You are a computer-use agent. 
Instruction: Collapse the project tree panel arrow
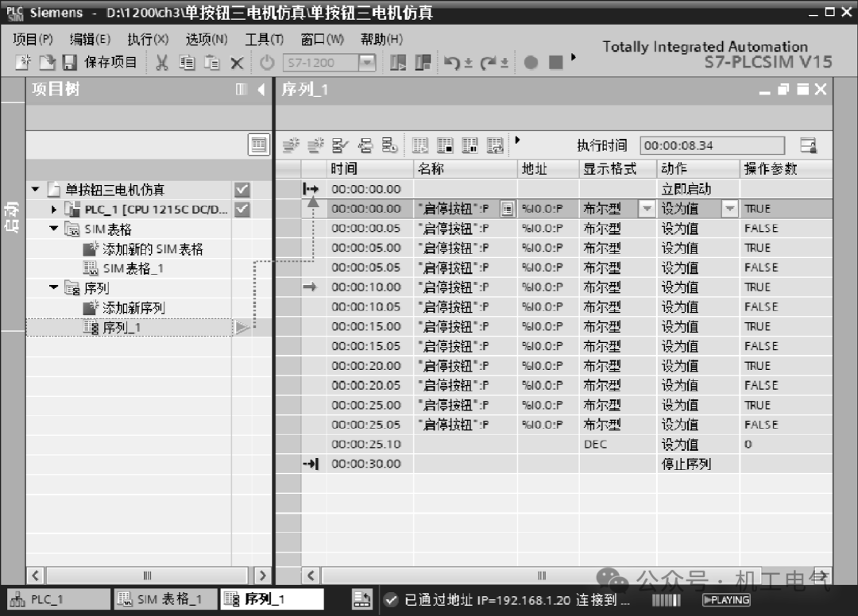coord(261,89)
